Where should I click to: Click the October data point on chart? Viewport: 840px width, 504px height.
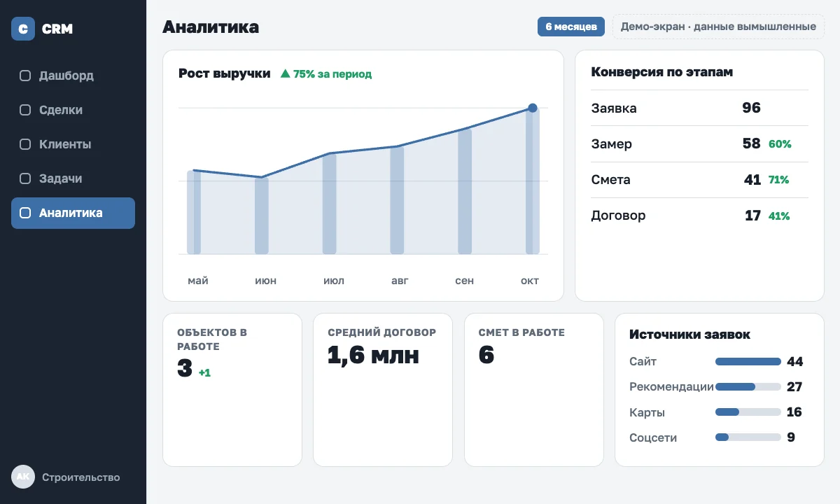pyautogui.click(x=533, y=108)
